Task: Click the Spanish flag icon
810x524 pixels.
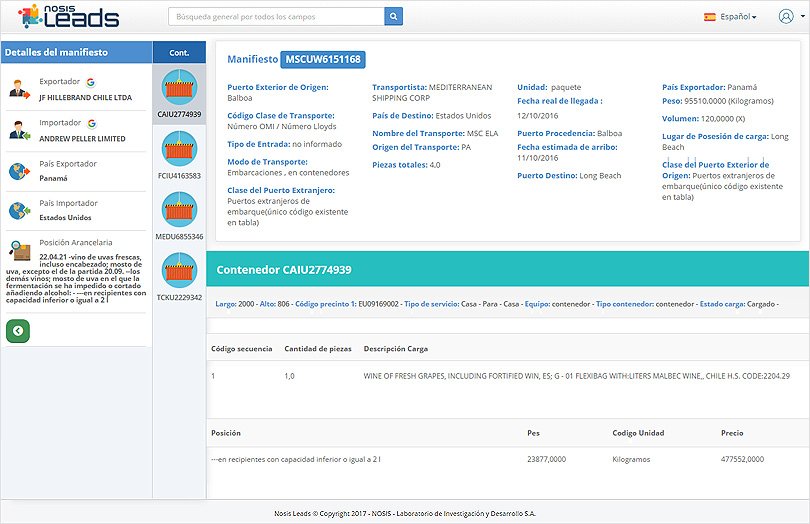Action: point(710,17)
